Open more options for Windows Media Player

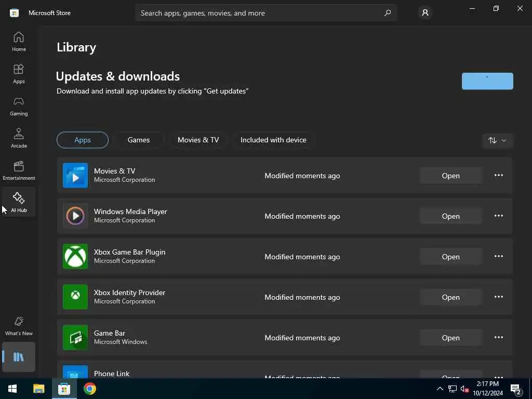498,216
